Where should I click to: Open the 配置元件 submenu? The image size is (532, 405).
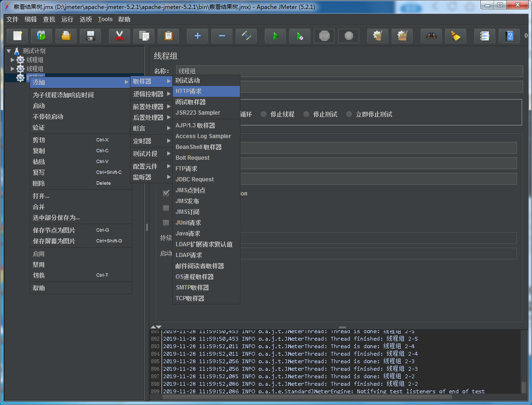151,166
